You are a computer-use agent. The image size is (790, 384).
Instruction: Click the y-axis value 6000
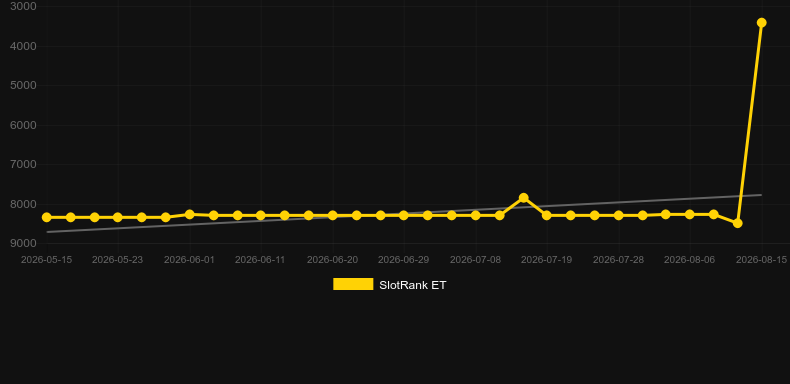tap(23, 125)
